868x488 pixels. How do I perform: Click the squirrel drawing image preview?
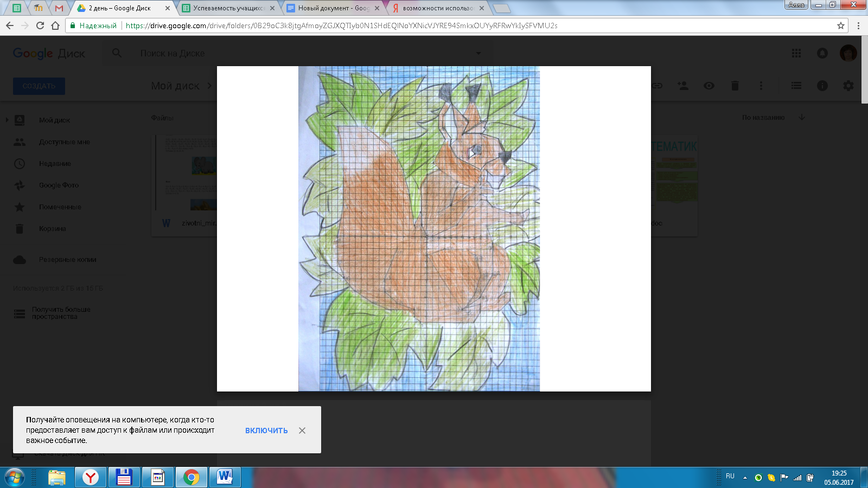point(419,229)
